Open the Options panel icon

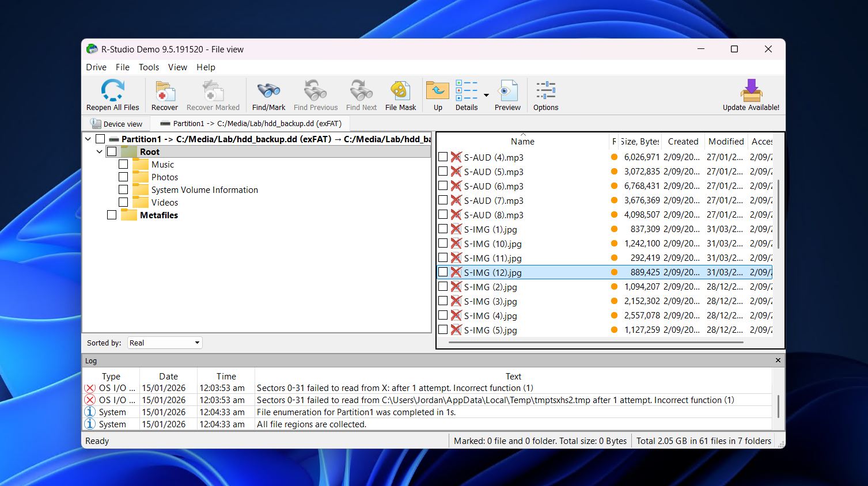coord(545,91)
